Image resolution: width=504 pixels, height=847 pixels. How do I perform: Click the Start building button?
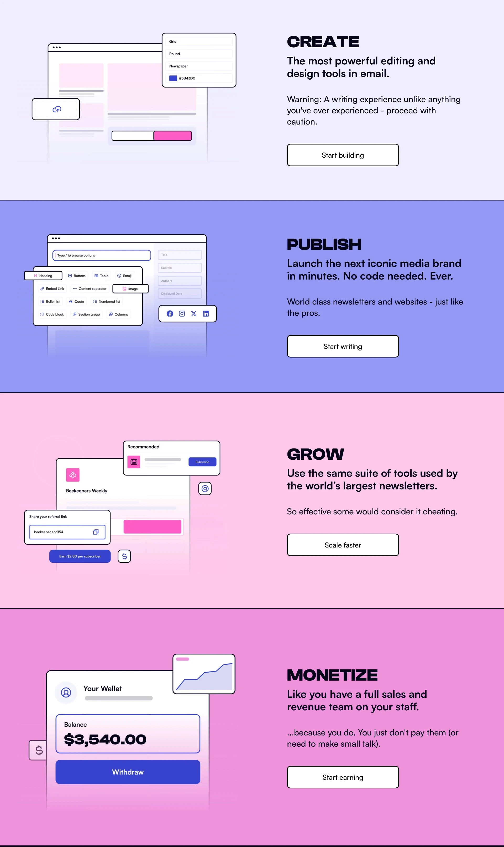342,155
